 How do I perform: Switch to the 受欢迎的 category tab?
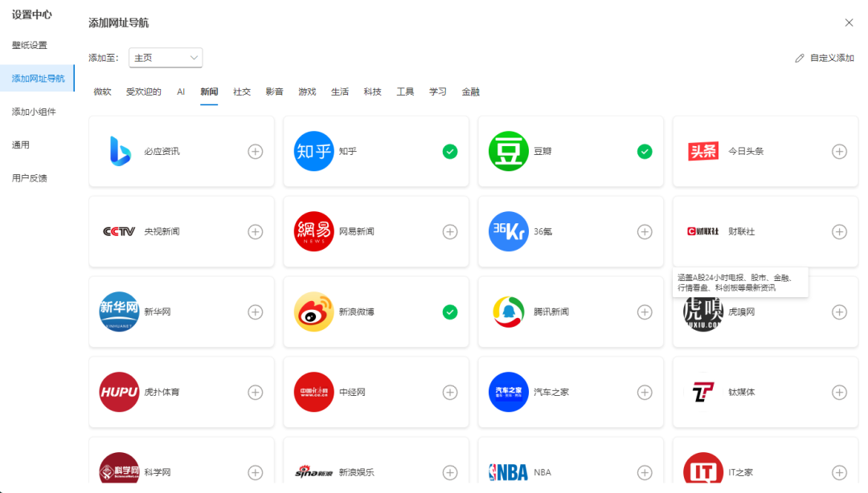143,92
